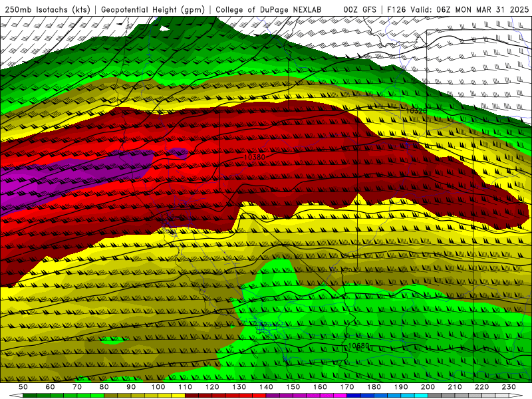Click the 10320 height contour label
The image size is (532, 399).
[416, 111]
